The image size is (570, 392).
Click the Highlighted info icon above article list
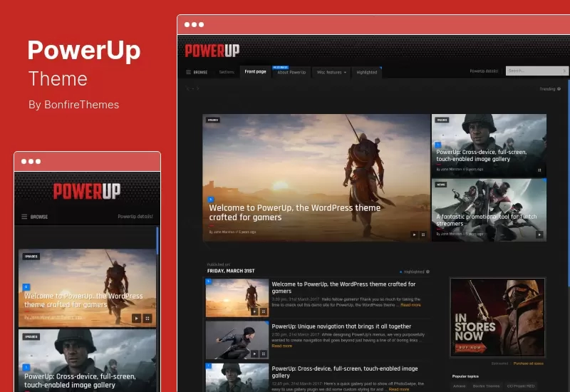click(x=428, y=272)
